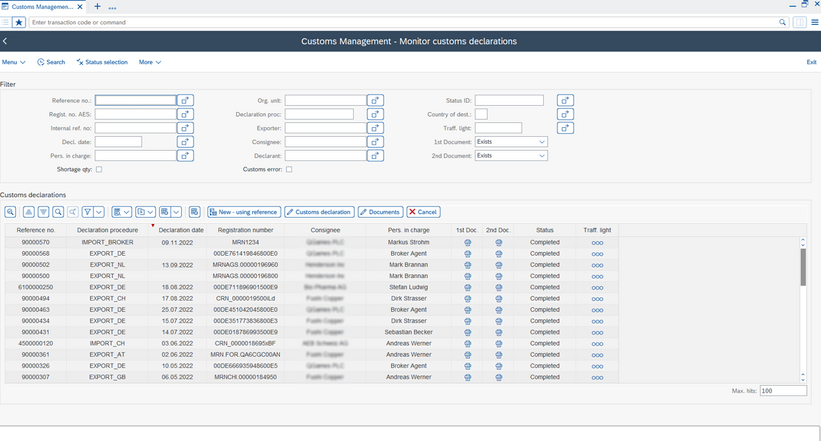Click the IMPORT_BROKER procedure cell
This screenshot has height=441, width=821.
pos(107,242)
